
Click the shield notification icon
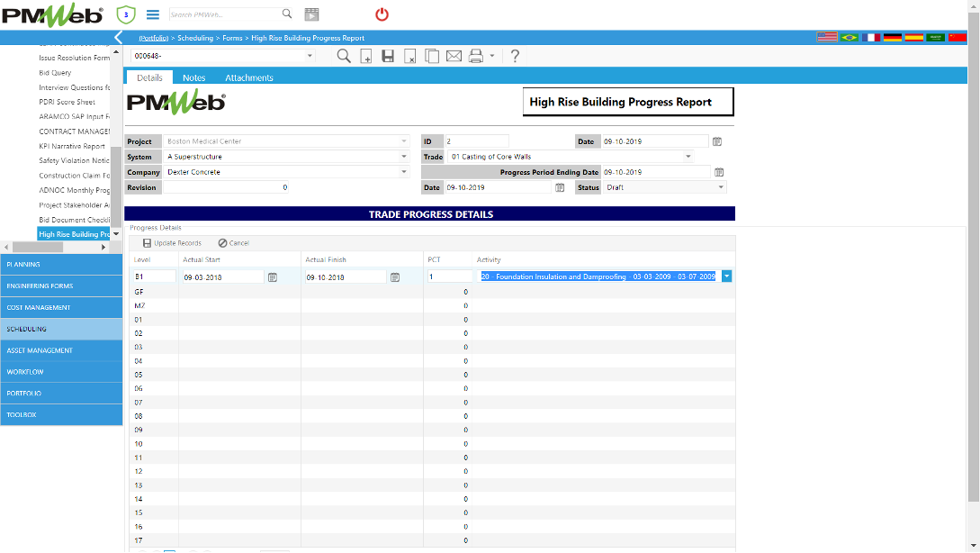coord(126,14)
